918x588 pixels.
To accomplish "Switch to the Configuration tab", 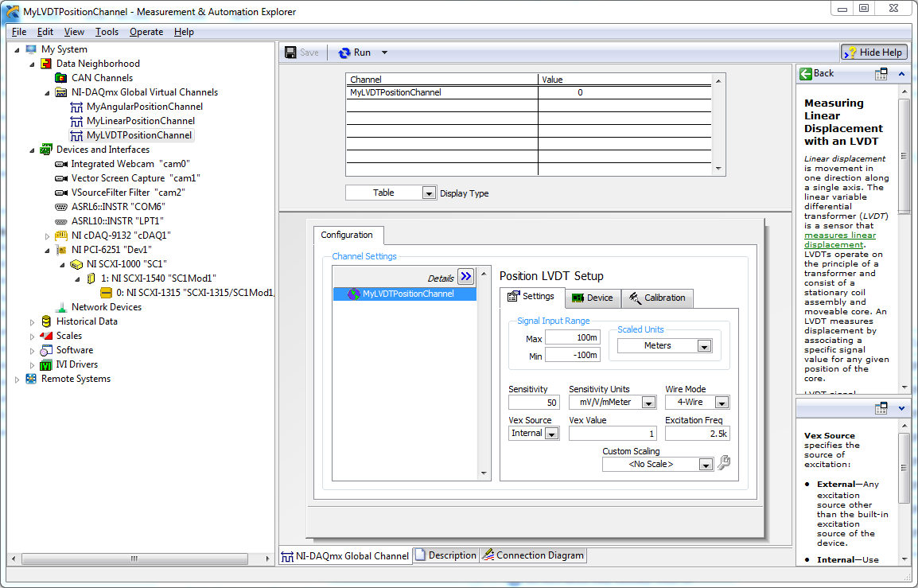I will (x=347, y=235).
